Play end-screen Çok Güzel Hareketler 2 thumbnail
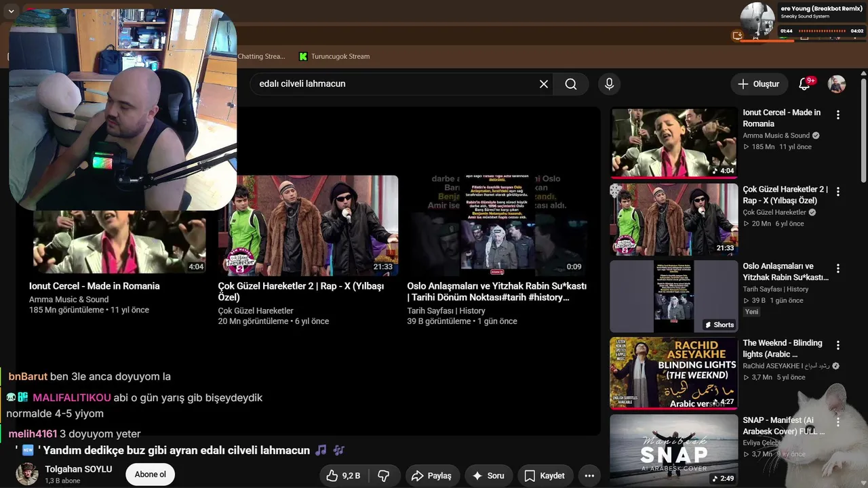This screenshot has width=868, height=488. (309, 225)
